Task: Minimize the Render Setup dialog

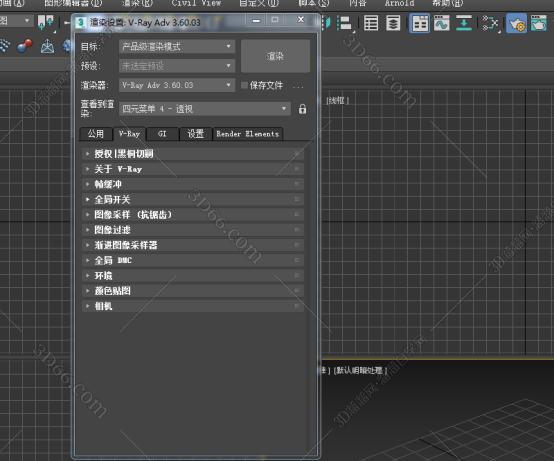Action: (x=257, y=20)
